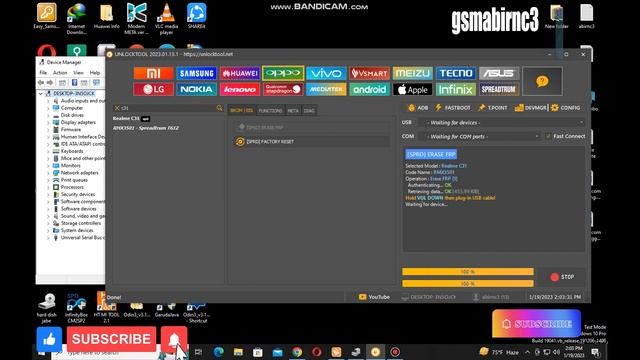
Task: Choose the Huawei brand tile
Action: tap(240, 73)
